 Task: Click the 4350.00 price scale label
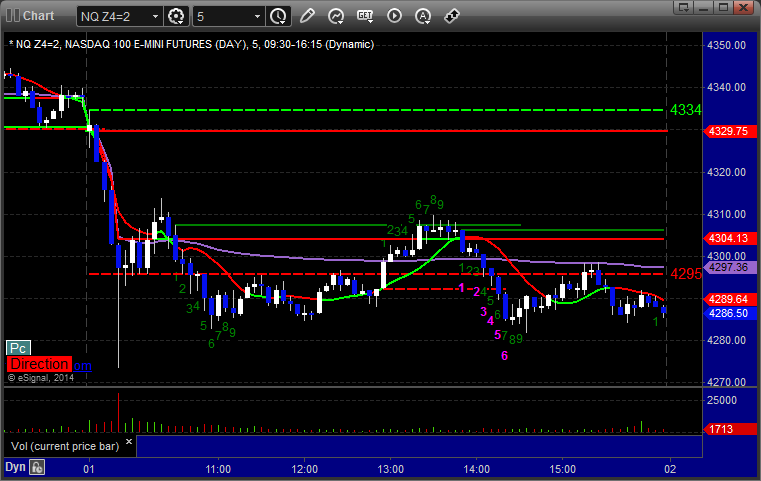click(x=727, y=45)
